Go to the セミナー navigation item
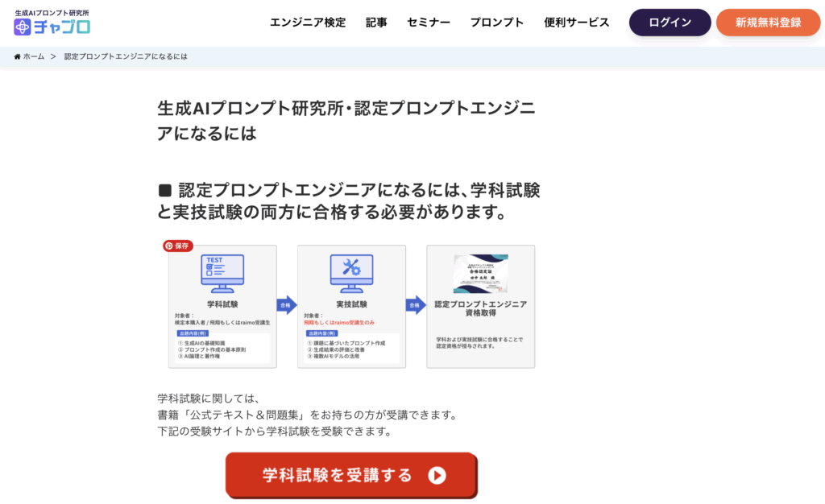 point(429,23)
